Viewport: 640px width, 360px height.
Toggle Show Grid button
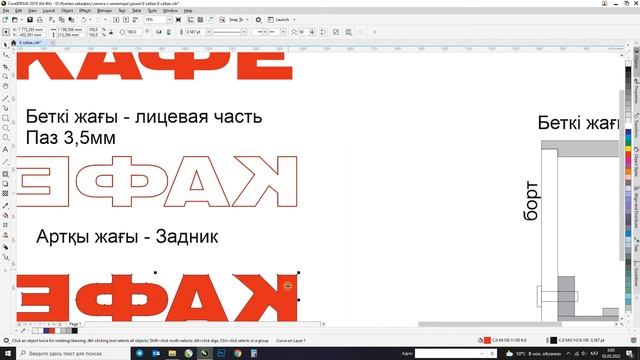tap(200, 20)
